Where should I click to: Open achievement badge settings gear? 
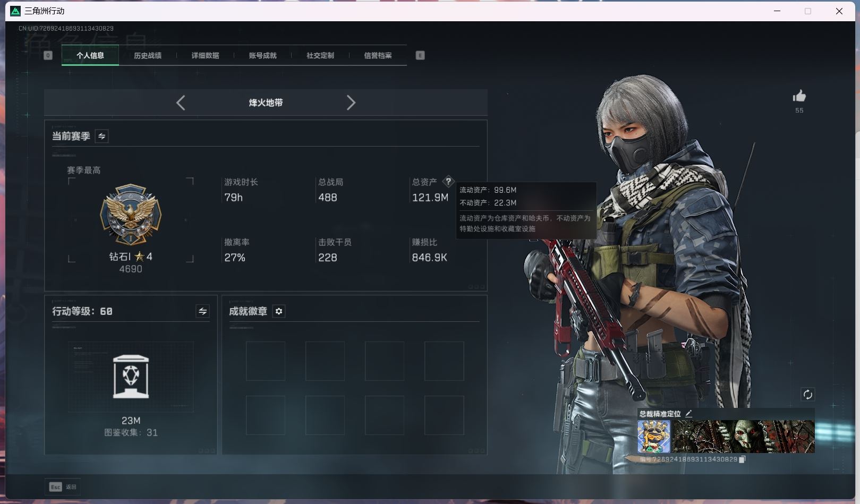279,311
